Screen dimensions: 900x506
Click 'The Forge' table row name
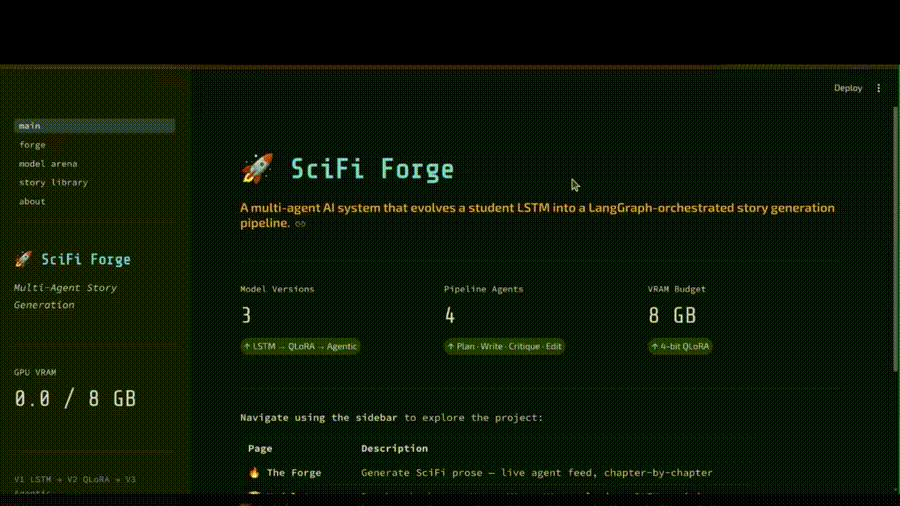coord(294,473)
